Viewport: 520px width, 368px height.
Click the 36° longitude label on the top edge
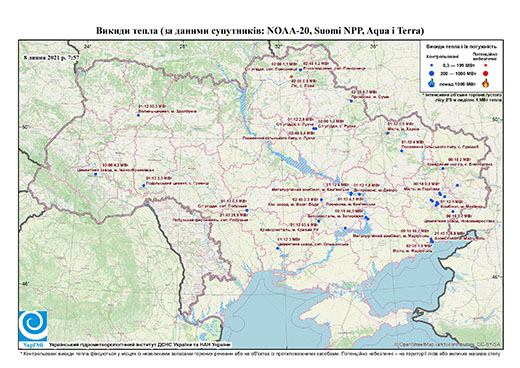point(374,46)
